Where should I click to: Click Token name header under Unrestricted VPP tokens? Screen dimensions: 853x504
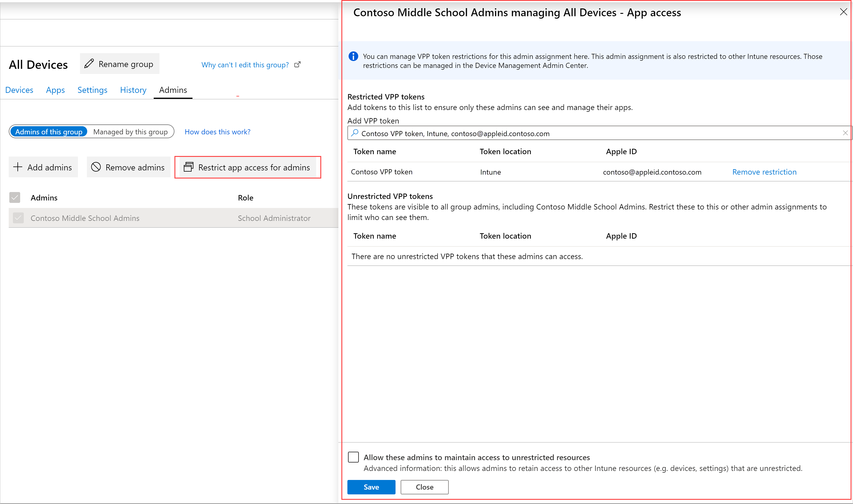point(374,236)
